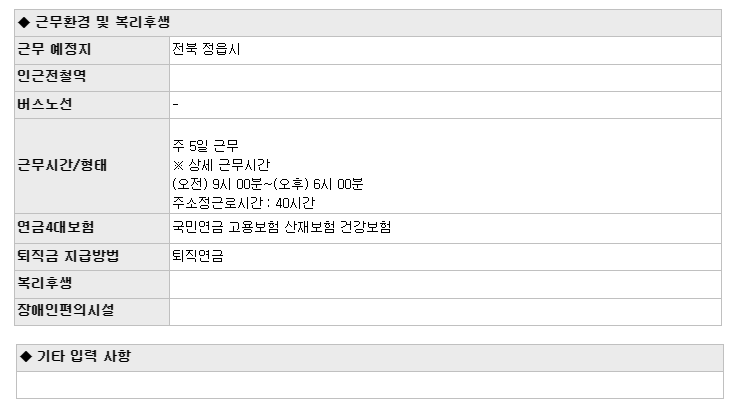The image size is (736, 415).
Task: Click the 기타 입력 사항 section header
Action: [370, 357]
